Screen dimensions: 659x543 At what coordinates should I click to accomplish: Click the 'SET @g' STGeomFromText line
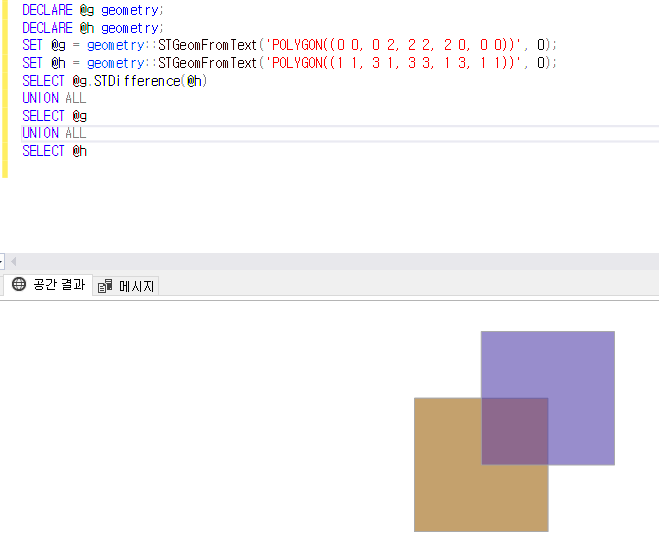click(290, 45)
